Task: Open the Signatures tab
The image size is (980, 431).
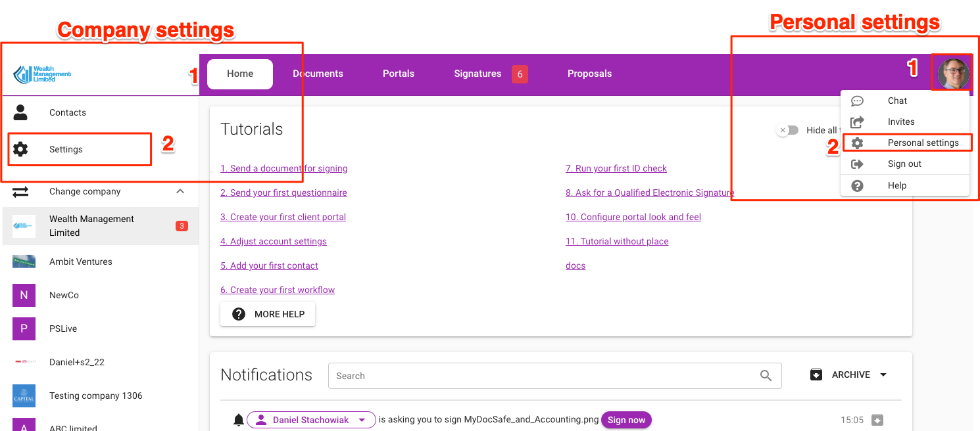Action: (x=478, y=74)
